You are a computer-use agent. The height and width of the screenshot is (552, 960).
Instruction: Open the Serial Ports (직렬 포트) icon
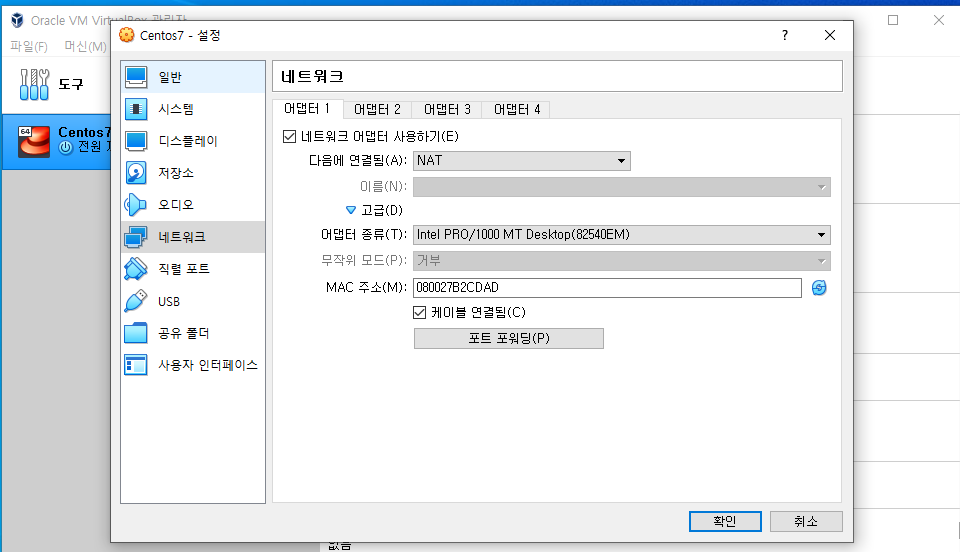(136, 269)
